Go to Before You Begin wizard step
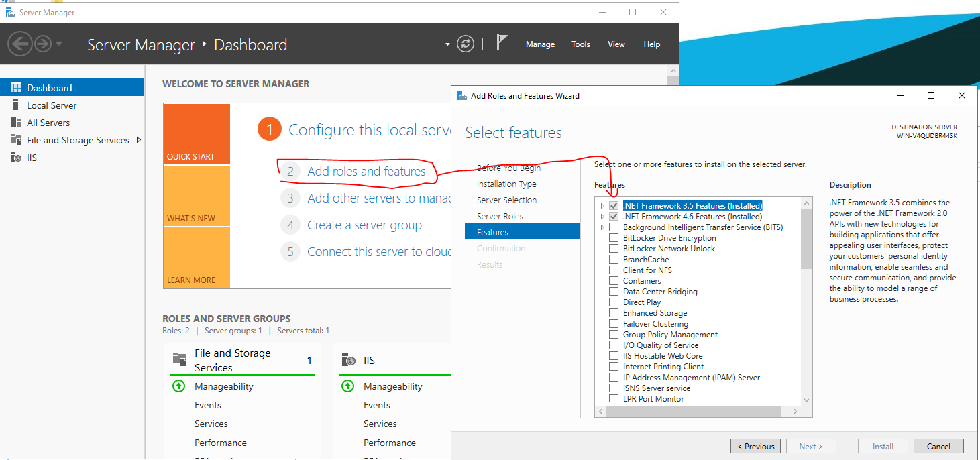The image size is (980, 460). point(508,168)
